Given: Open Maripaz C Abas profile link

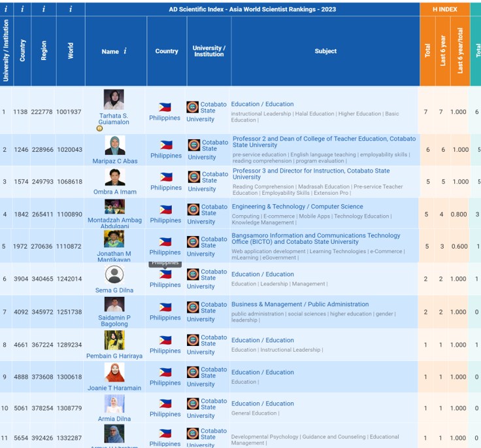Looking at the screenshot, I should (115, 161).
